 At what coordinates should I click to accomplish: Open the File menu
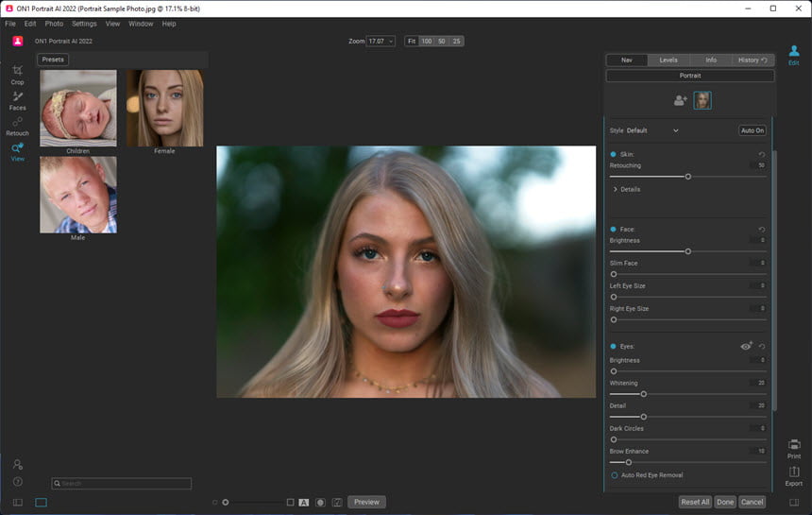tap(10, 24)
